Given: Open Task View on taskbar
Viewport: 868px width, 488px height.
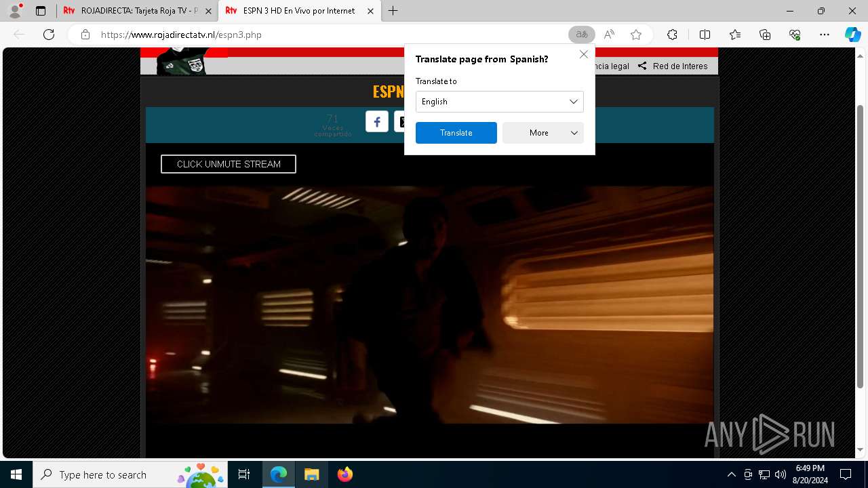Looking at the screenshot, I should pos(244,474).
